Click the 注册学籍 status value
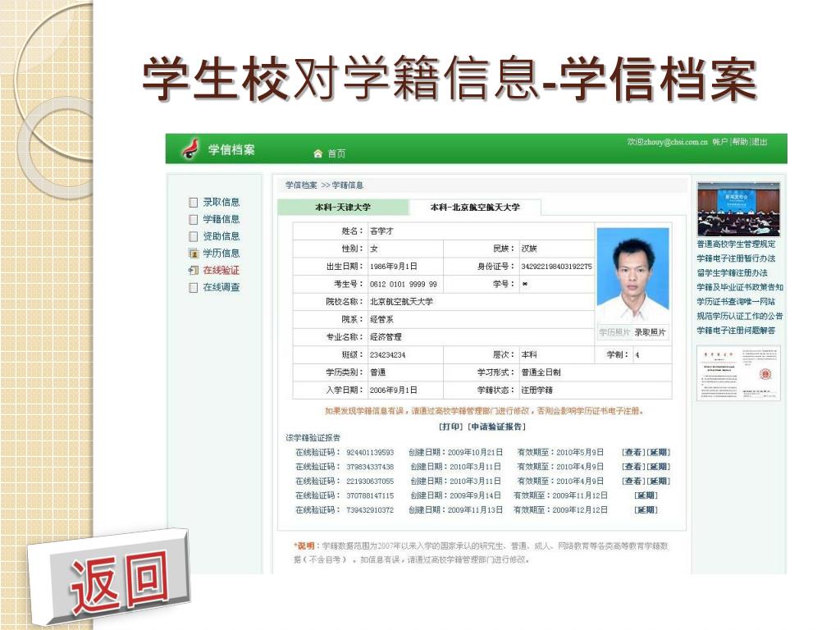 tap(536, 390)
